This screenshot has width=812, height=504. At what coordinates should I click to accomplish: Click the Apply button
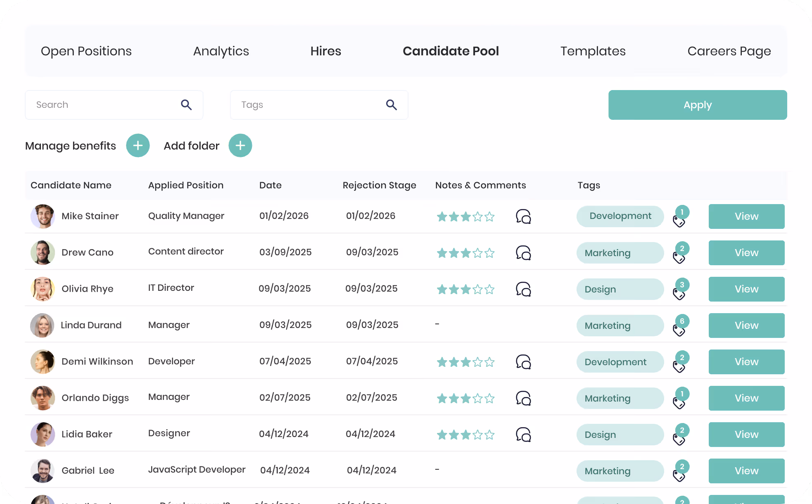point(698,105)
